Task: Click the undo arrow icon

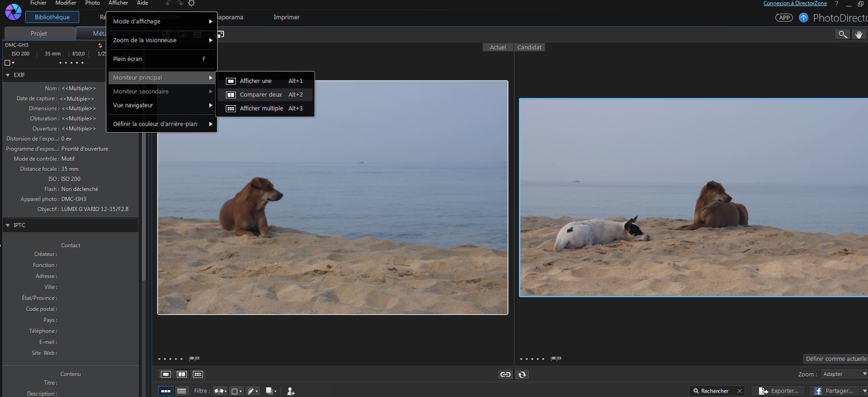Action: pos(169,3)
